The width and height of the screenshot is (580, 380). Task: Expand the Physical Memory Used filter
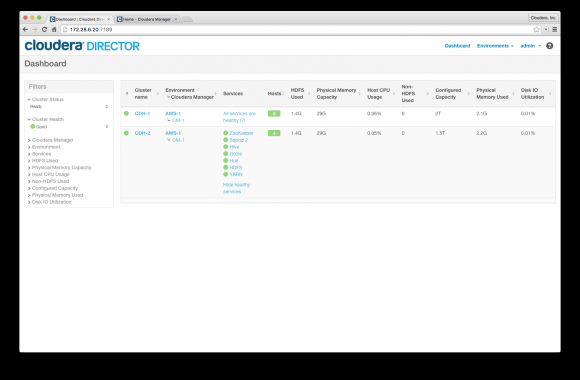tap(55, 195)
